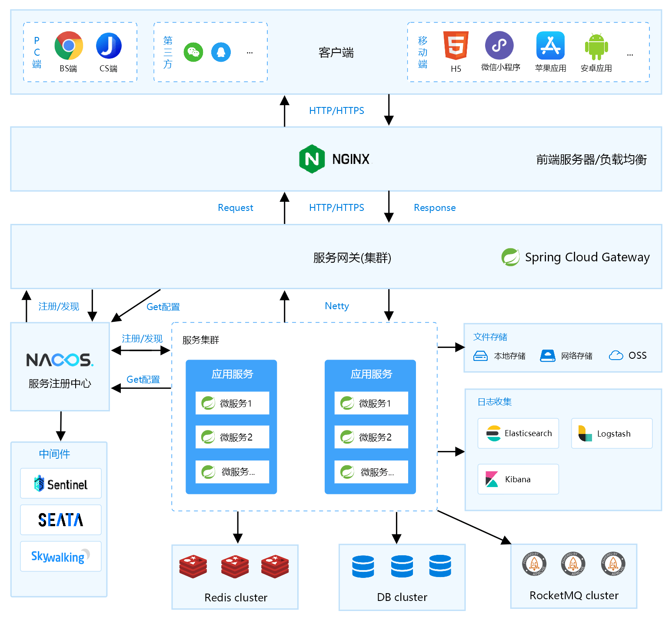Click the Elasticsearch logo icon
The image size is (672, 624).
(x=493, y=434)
